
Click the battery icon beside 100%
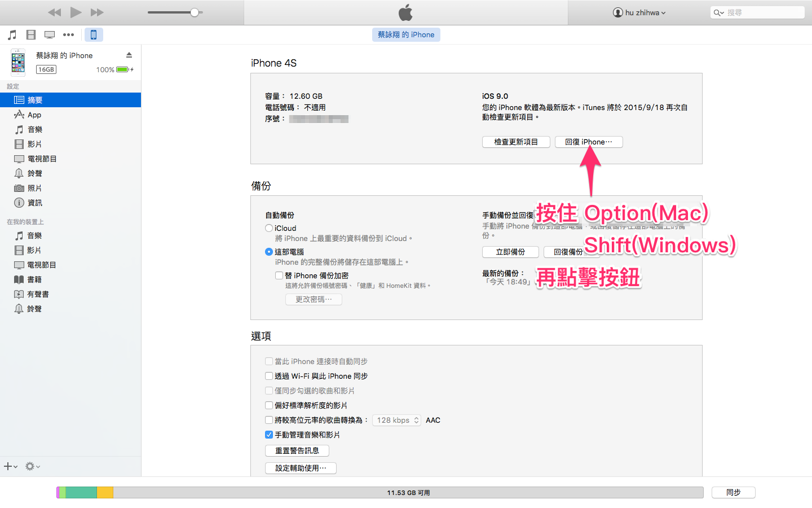[x=123, y=69]
